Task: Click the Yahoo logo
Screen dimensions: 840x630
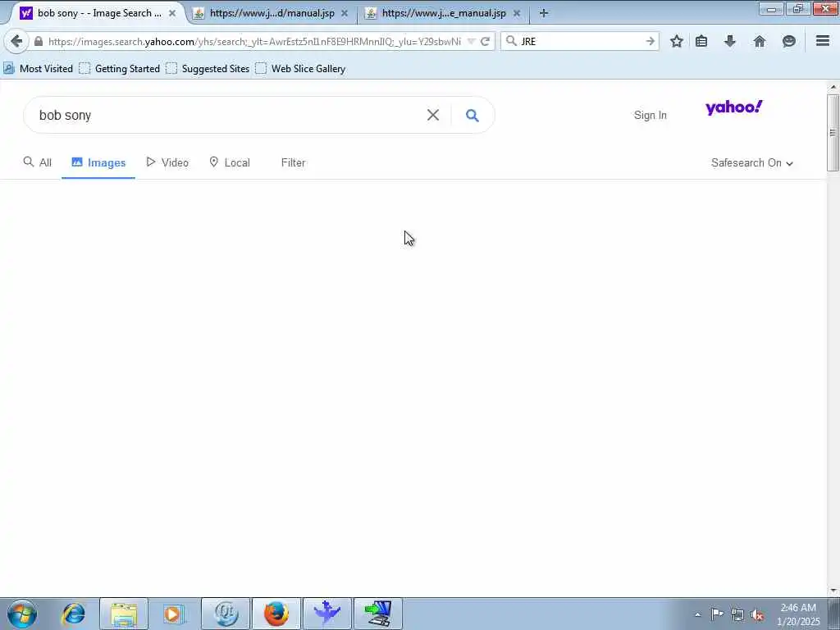Action: [733, 107]
